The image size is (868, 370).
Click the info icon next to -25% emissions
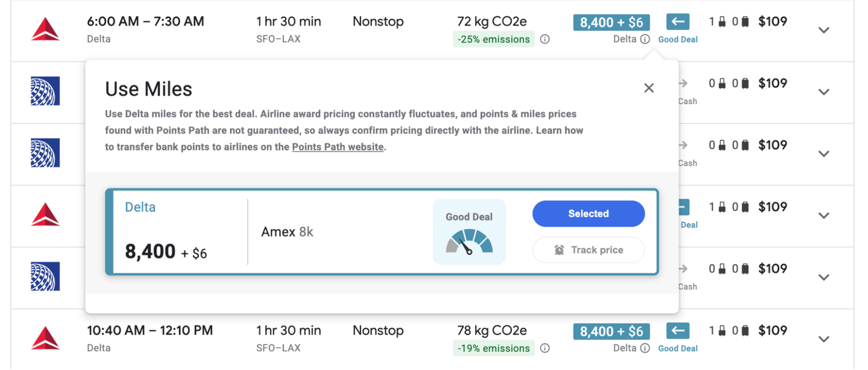tap(545, 39)
